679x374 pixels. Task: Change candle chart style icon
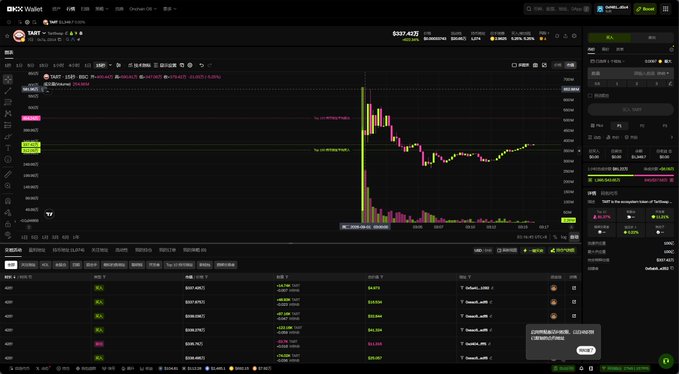click(x=118, y=65)
